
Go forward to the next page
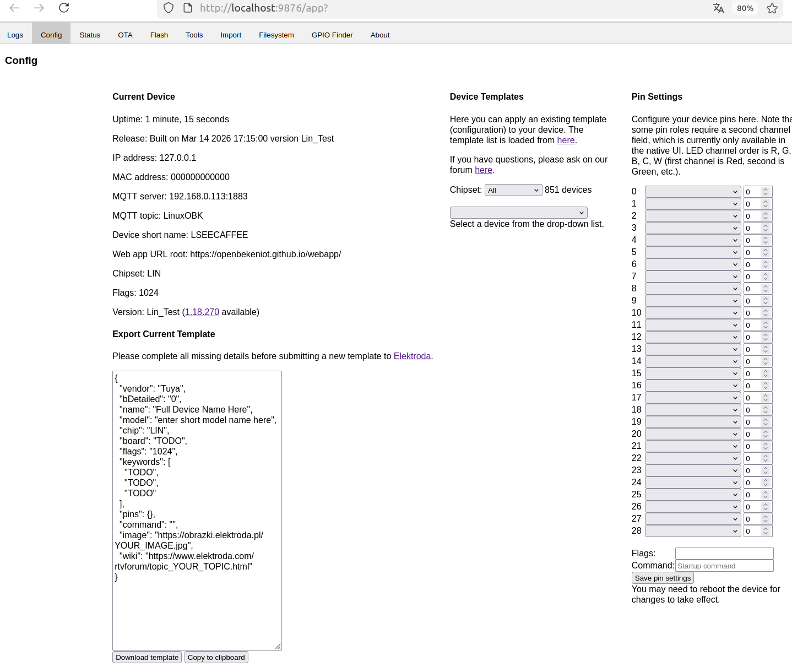(39, 8)
